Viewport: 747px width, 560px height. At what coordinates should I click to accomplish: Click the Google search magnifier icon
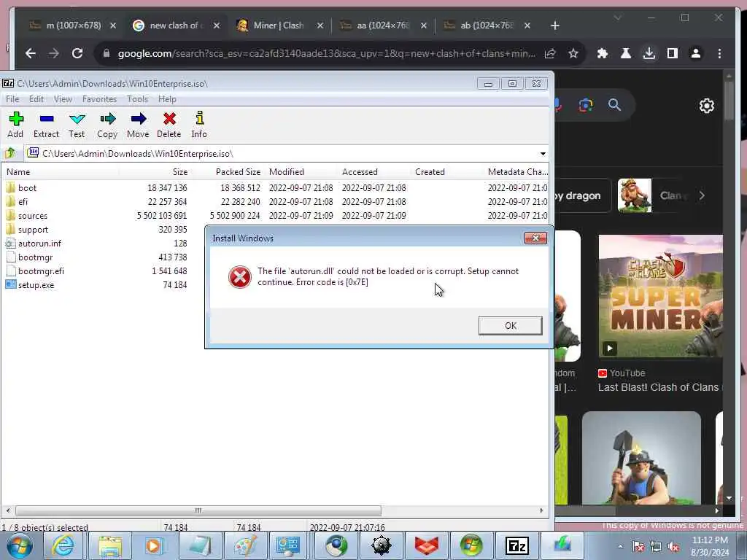614,105
